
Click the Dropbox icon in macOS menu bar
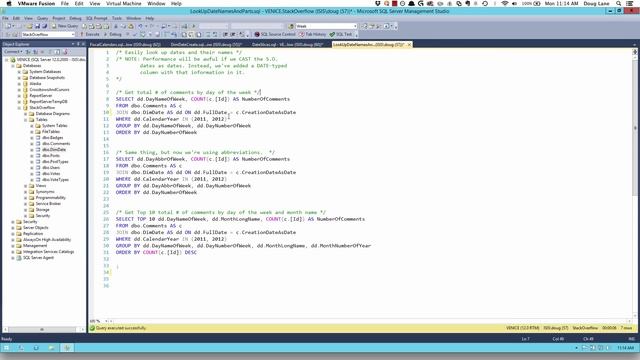pyautogui.click(x=378, y=3)
